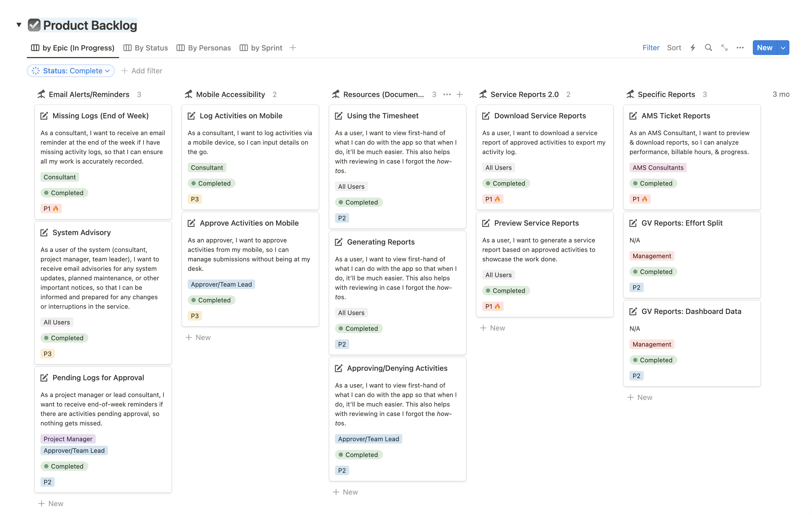812x528 pixels.
Task: Switch to the By Personas tab
Action: tap(204, 48)
